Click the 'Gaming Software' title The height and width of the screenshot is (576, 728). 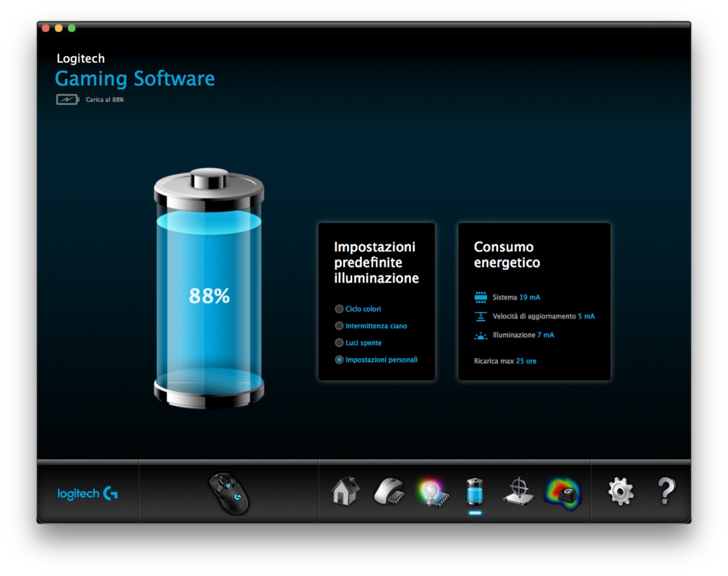(x=135, y=79)
